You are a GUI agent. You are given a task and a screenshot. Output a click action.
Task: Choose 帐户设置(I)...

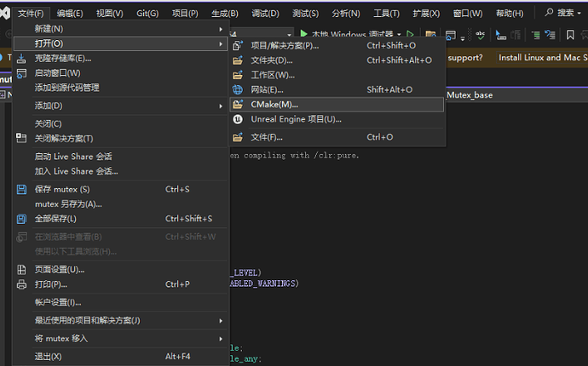point(58,302)
